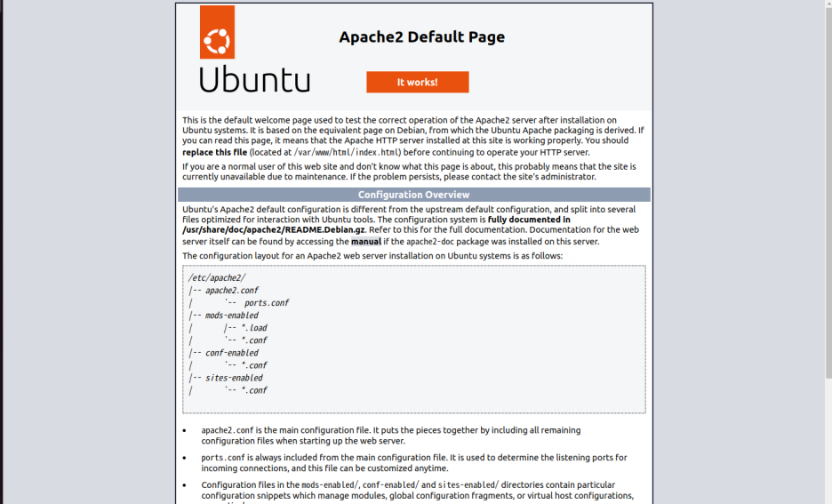This screenshot has height=504, width=832.
Task: Click the "sites-enabled" tree entry
Action: [234, 378]
